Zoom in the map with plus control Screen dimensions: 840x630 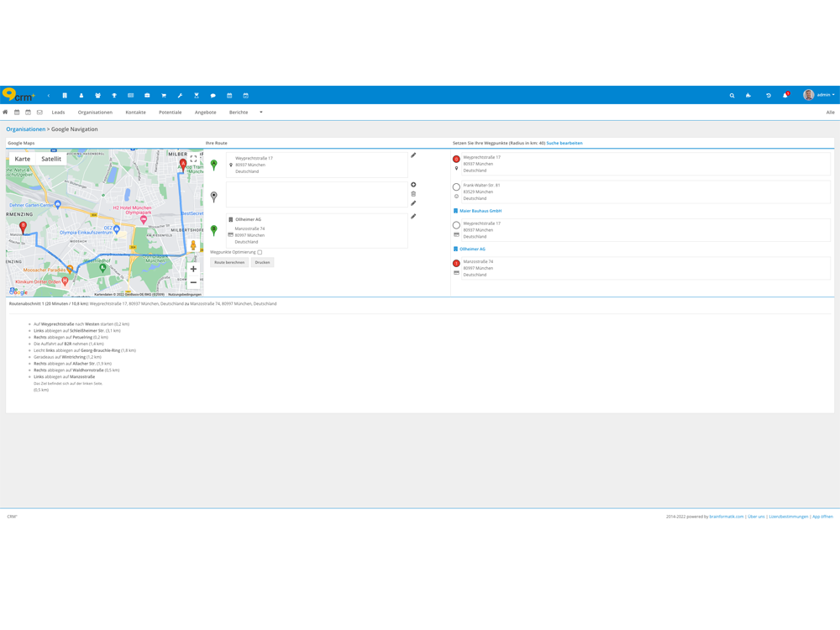[193, 269]
